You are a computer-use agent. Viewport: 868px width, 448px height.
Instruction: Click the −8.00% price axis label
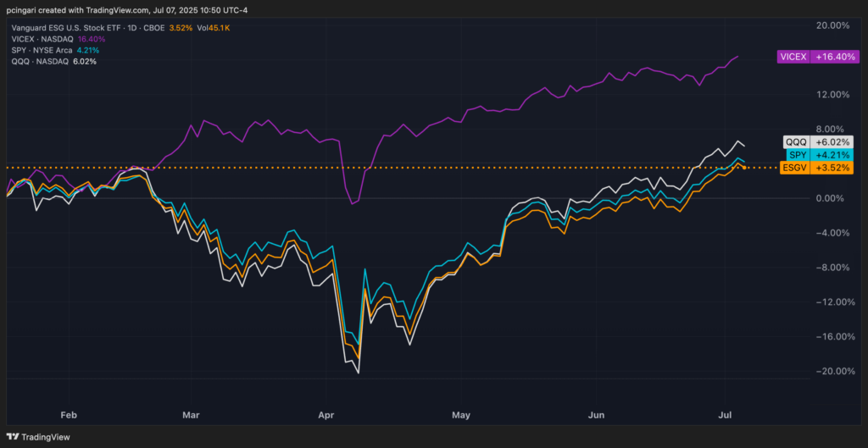[834, 267]
